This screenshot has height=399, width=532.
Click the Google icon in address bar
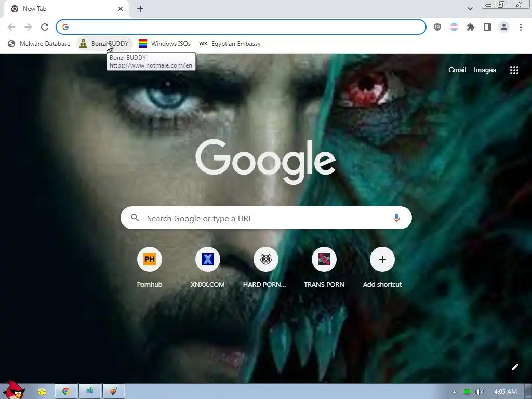[65, 27]
